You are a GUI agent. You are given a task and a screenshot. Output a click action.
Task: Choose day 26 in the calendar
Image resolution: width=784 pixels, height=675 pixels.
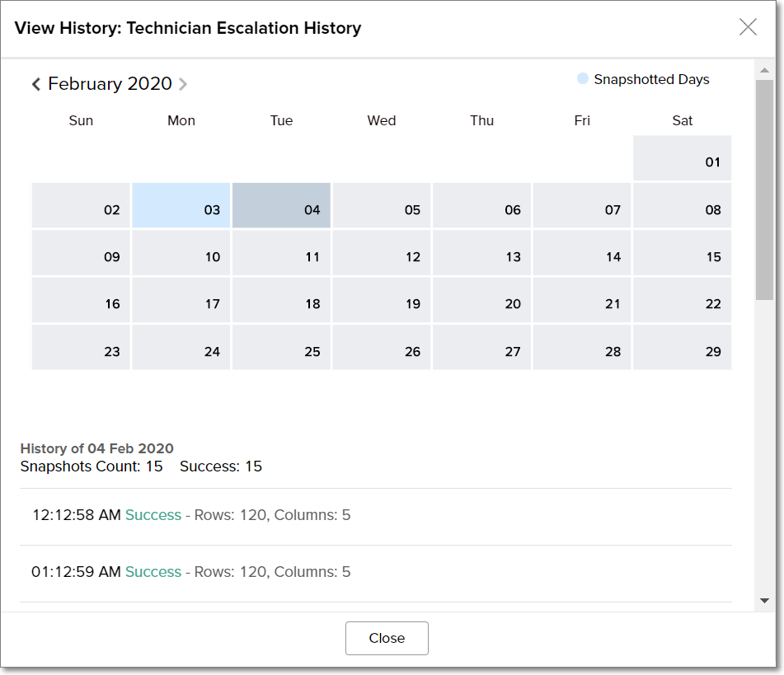(x=381, y=348)
